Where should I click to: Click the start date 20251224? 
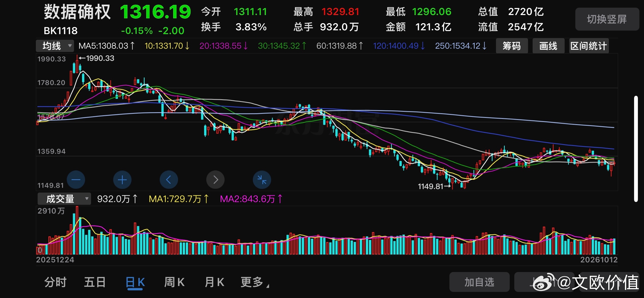[55, 260]
